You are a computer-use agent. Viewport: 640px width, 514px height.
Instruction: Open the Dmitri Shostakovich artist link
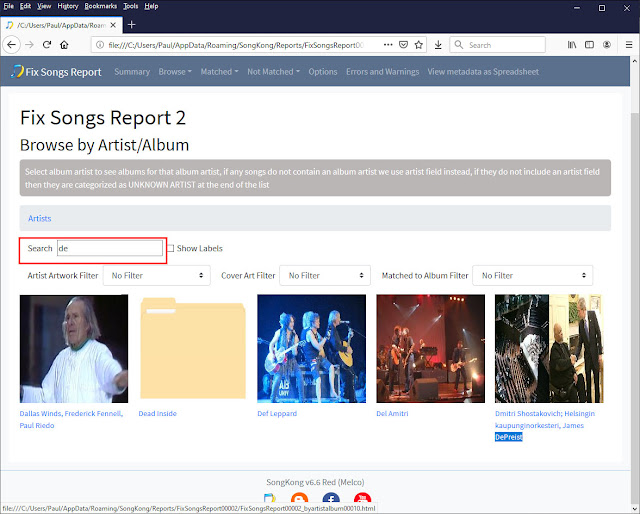pyautogui.click(x=545, y=425)
